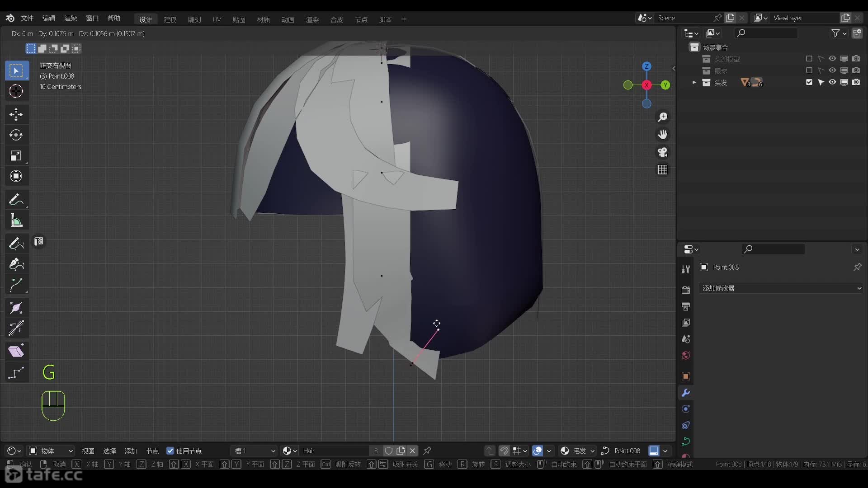Screen dimensions: 868x488
Task: Pin the Point.008 properties context
Action: [x=857, y=267]
